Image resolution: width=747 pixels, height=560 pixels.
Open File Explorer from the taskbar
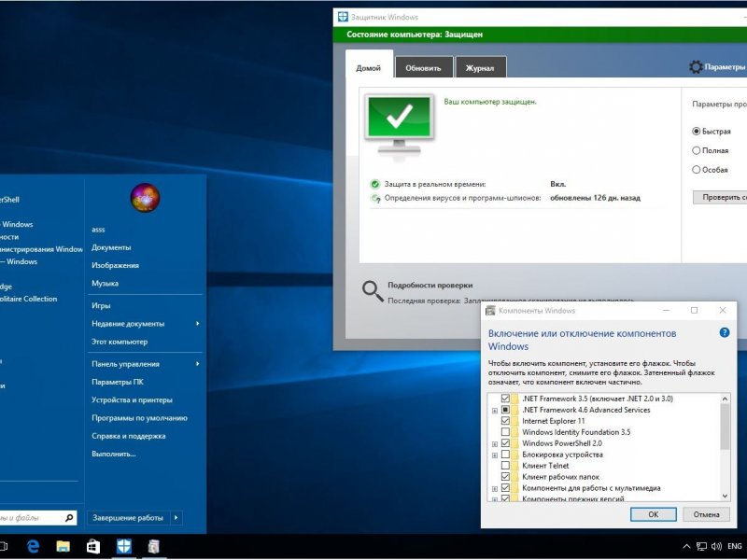pyautogui.click(x=63, y=546)
